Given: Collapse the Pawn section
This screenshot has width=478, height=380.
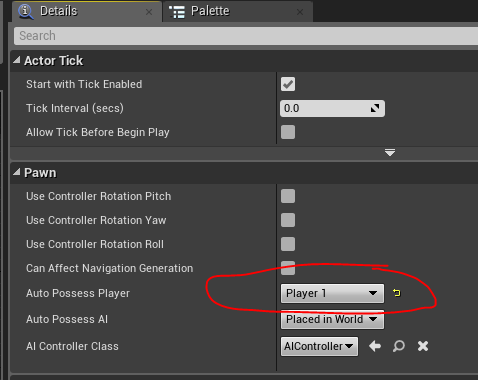Looking at the screenshot, I should click(x=17, y=172).
